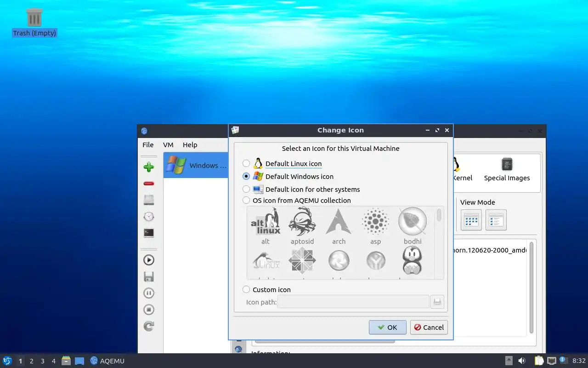Switch View Mode to icon grid

point(471,220)
